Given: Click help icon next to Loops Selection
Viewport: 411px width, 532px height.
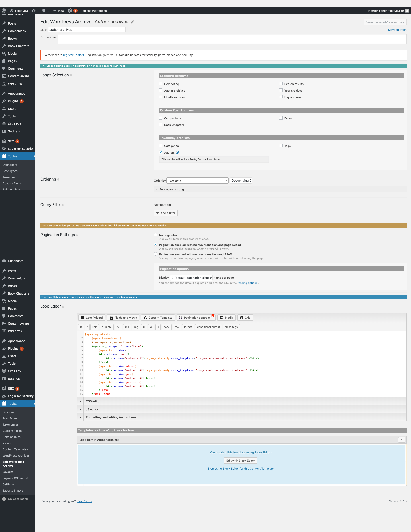Looking at the screenshot, I should point(71,75).
